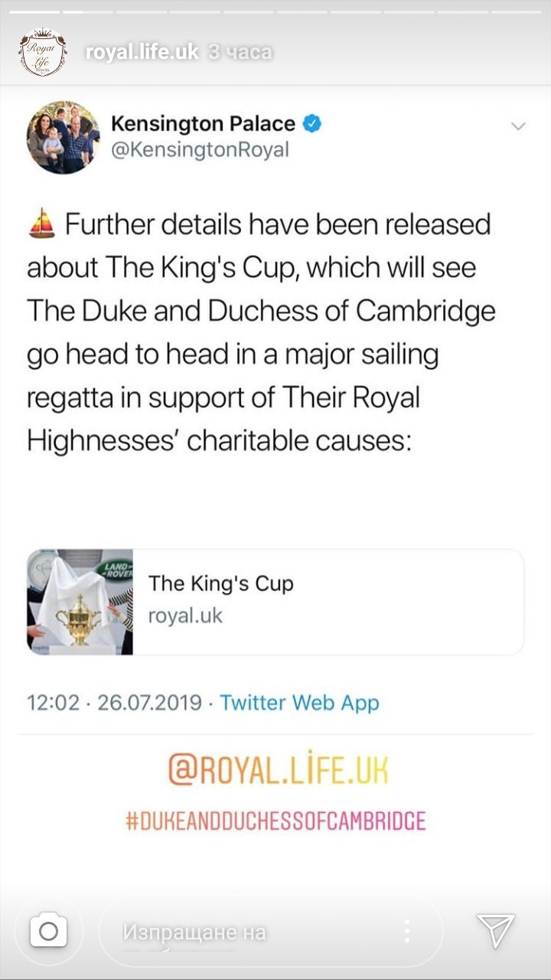551x980 pixels.
Task: Open the Kensington Palace profile picture
Action: [64, 136]
